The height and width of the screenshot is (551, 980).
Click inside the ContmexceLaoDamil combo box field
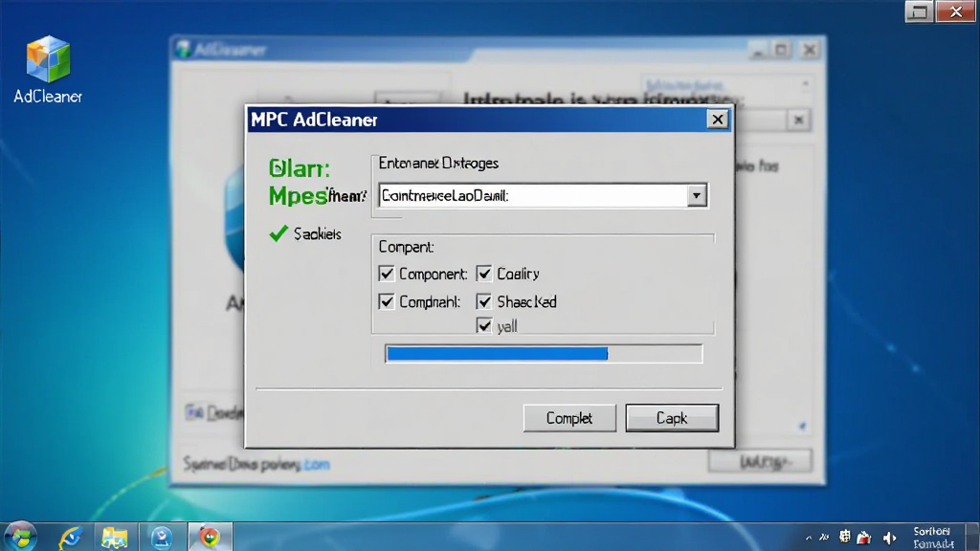coord(532,195)
